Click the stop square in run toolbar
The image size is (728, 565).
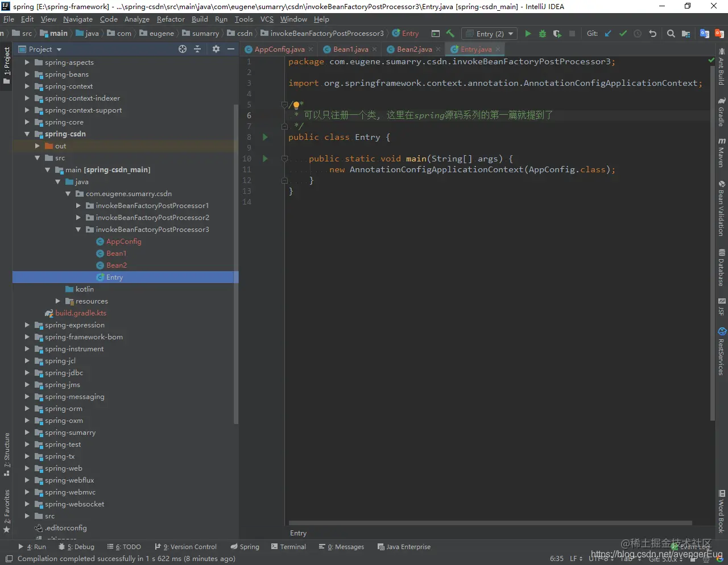coord(572,34)
